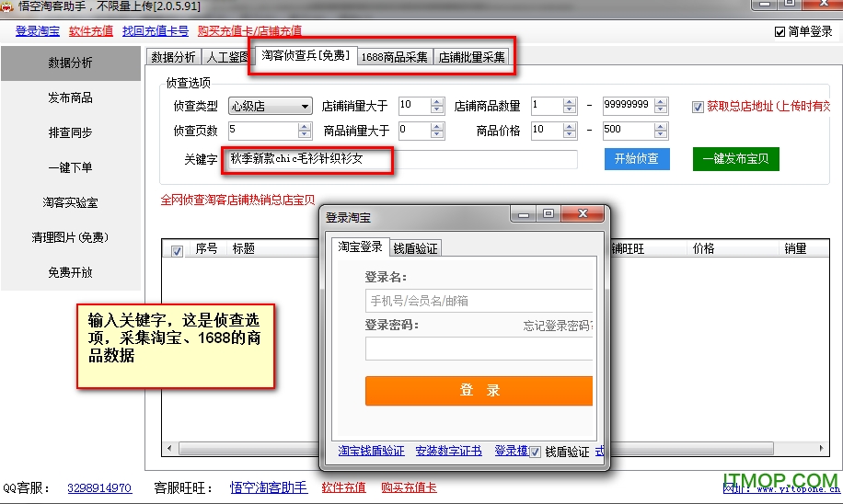Decrease 店铺商品数量 minimum with down arrow
This screenshot has width=843, height=504.
click(570, 109)
